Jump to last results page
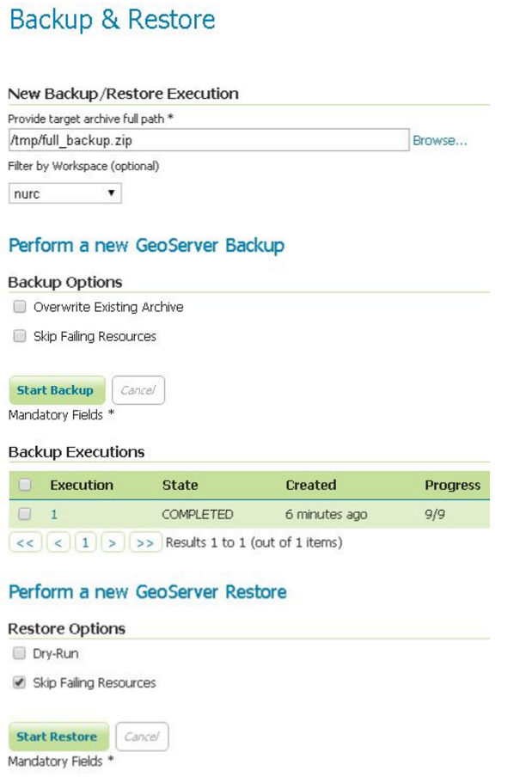532x777 pixels. tap(145, 542)
